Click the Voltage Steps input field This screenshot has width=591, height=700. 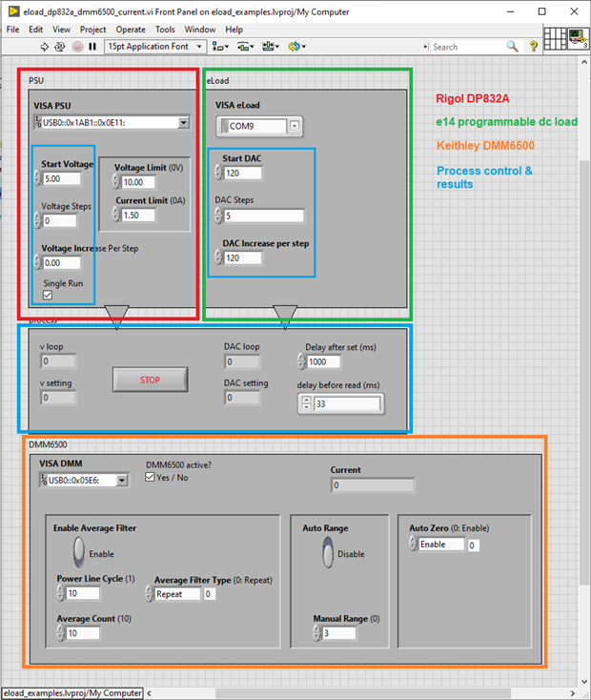(60, 221)
